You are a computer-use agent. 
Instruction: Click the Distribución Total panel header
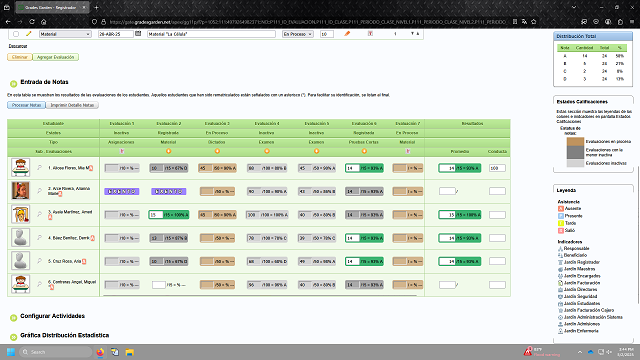593,36
